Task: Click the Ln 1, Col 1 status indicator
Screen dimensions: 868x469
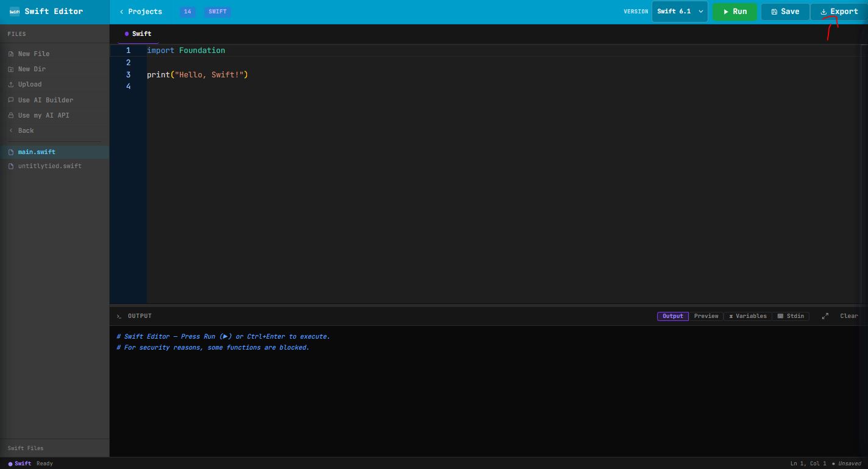Action: click(x=808, y=464)
